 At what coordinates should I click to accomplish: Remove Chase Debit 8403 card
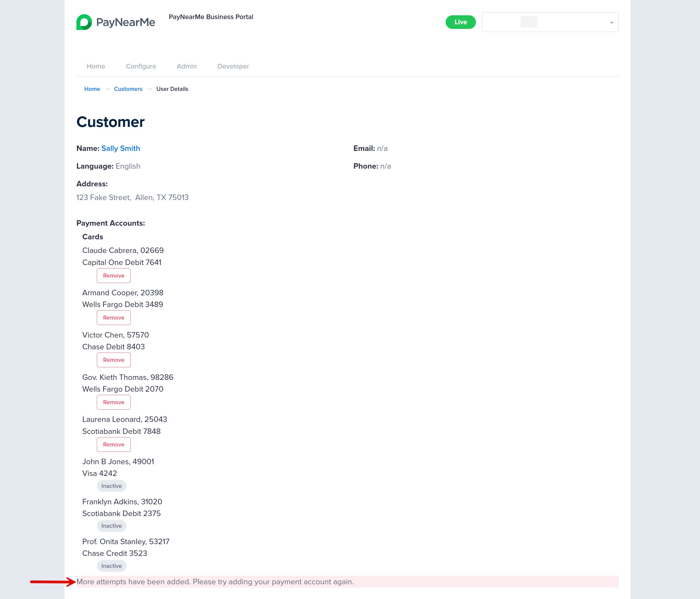click(x=114, y=360)
